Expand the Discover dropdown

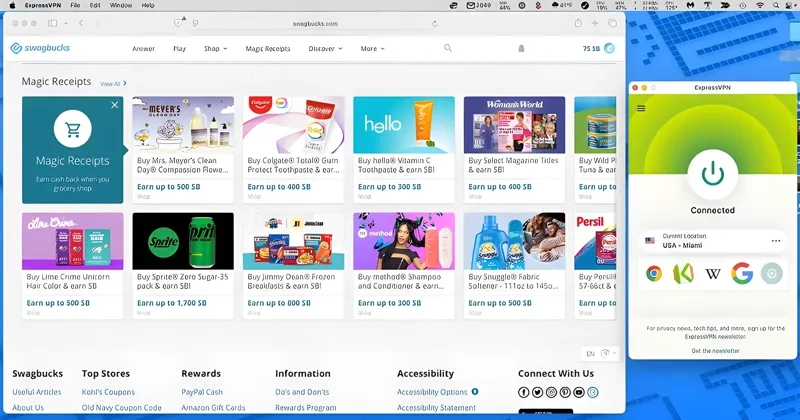[325, 48]
